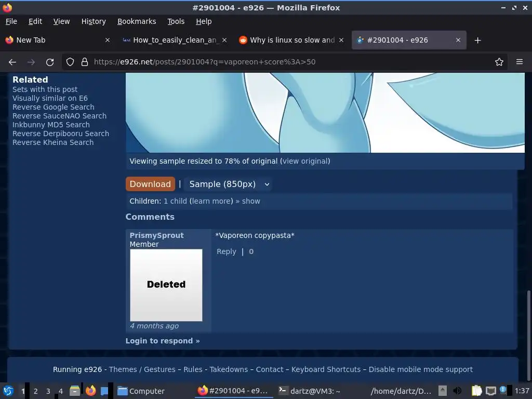
Task: Switch to workspace 4 in pager
Action: click(x=61, y=391)
